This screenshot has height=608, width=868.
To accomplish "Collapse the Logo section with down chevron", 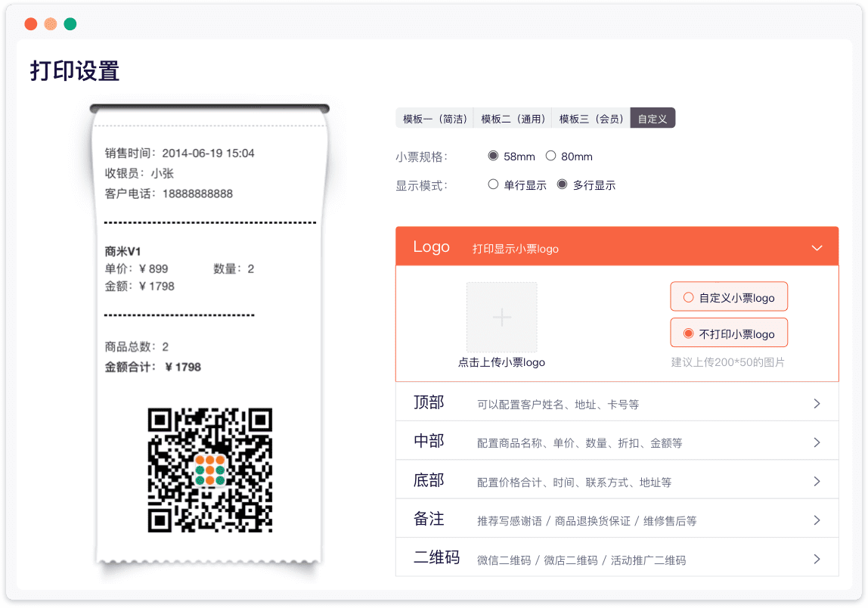I will (x=817, y=247).
